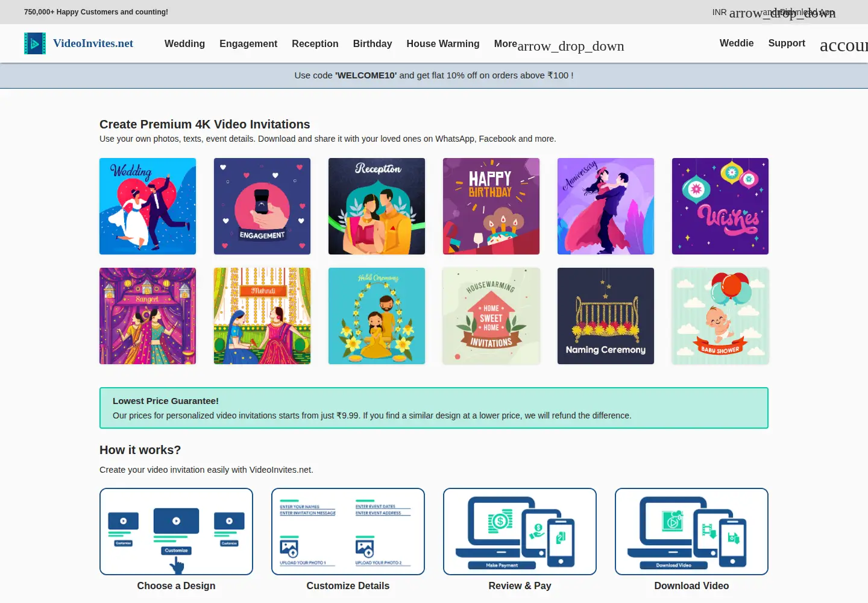868x603 pixels.
Task: Select the purple Wishes category tile
Action: pyautogui.click(x=720, y=206)
